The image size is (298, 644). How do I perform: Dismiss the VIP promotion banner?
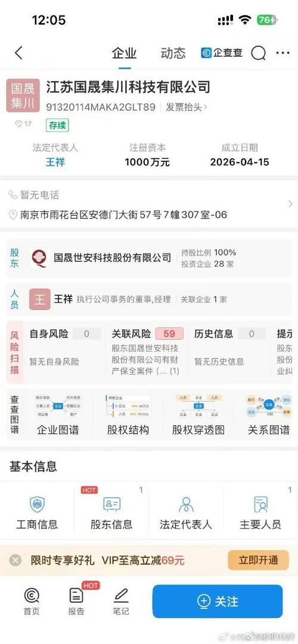(15, 560)
